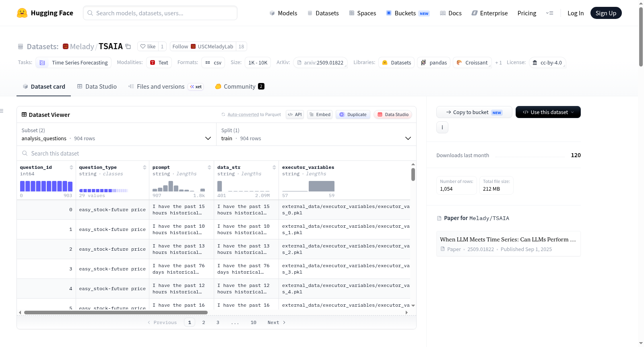The image size is (644, 347).
Task: Click the Hugging Face logo
Action: point(45,13)
